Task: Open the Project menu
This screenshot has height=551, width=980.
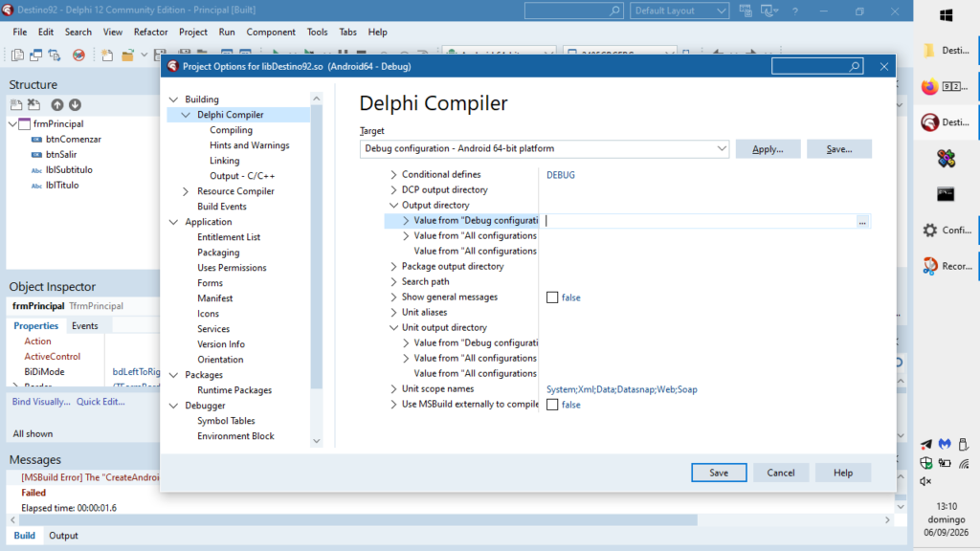Action: [x=192, y=32]
